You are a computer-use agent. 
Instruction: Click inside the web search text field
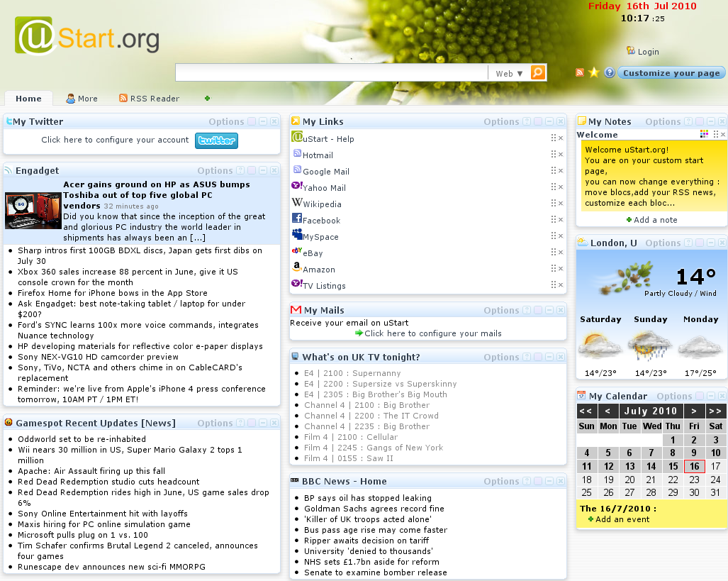[332, 73]
